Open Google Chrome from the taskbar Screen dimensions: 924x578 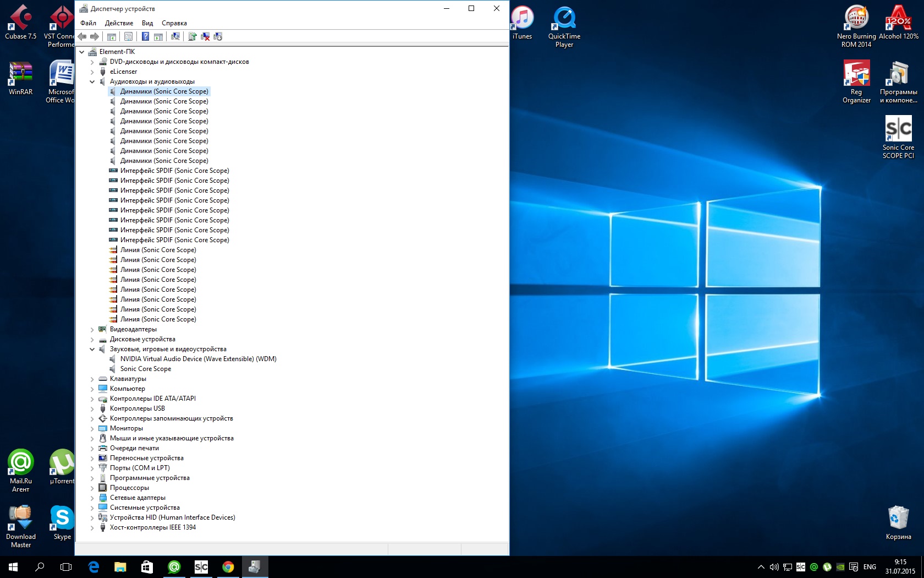(228, 566)
